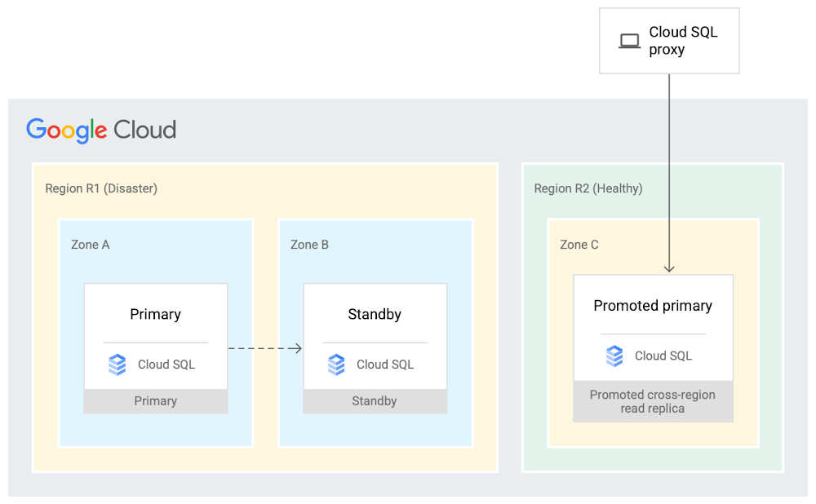Image resolution: width=816 pixels, height=504 pixels.
Task: Toggle the Primary status bar in Zone A
Action: [155, 400]
